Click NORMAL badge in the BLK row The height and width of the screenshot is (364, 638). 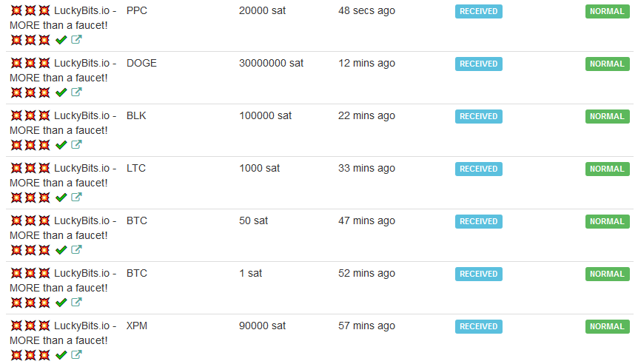click(x=607, y=116)
